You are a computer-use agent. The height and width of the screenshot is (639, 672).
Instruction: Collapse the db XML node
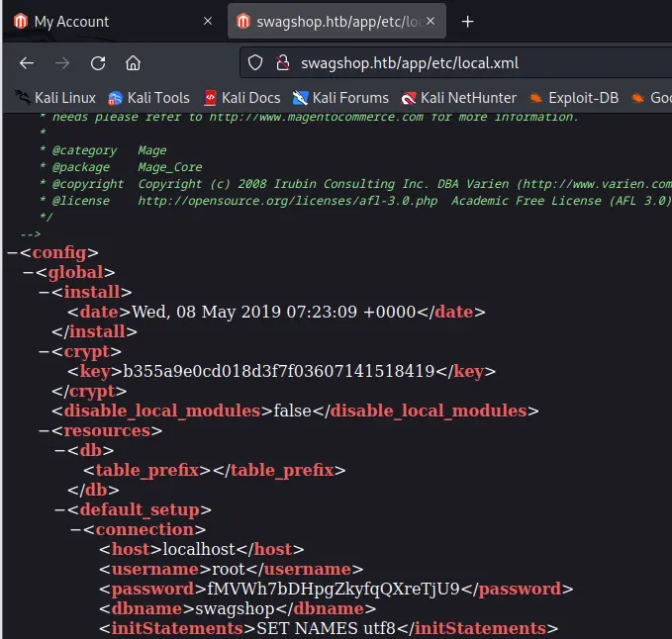[x=60, y=450]
